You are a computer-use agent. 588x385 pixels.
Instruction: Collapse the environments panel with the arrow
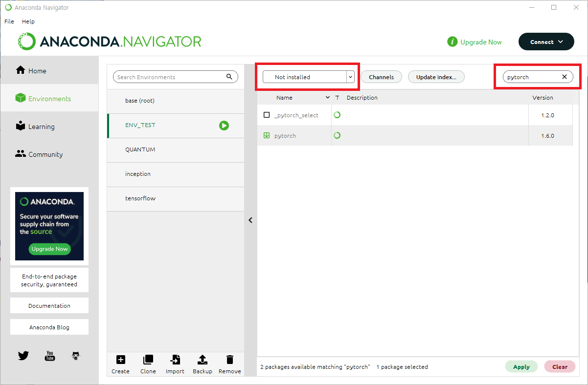250,220
